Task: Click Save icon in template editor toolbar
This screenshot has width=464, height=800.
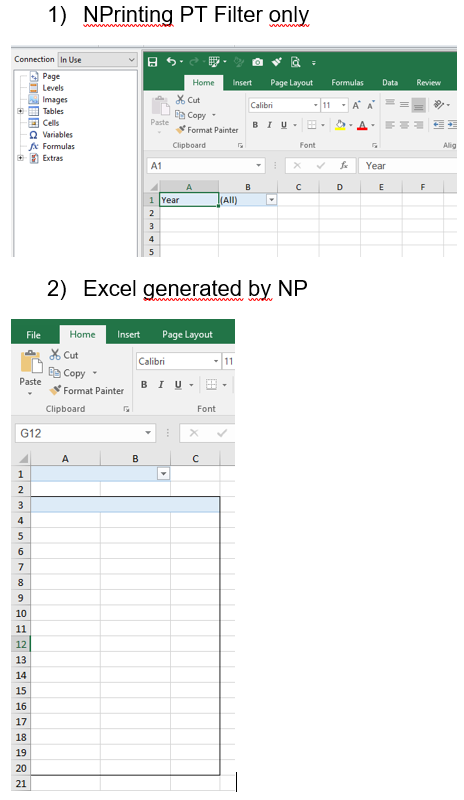Action: pos(152,62)
